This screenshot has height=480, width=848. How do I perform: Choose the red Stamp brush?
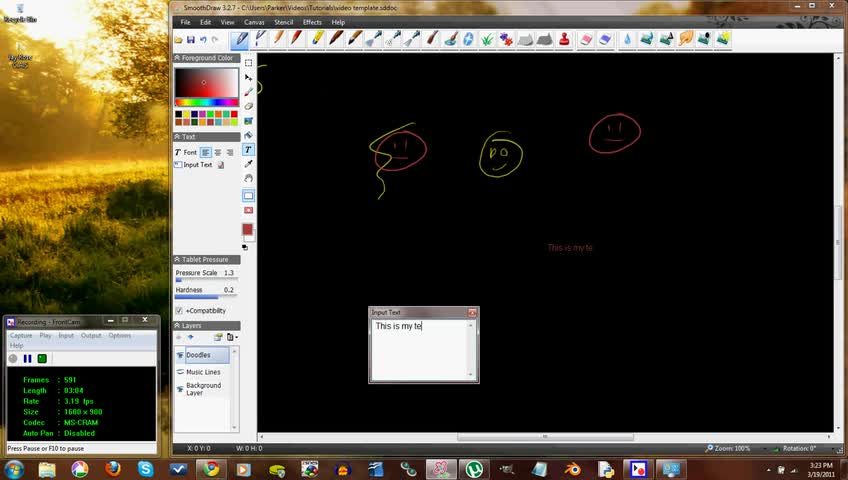pos(564,39)
